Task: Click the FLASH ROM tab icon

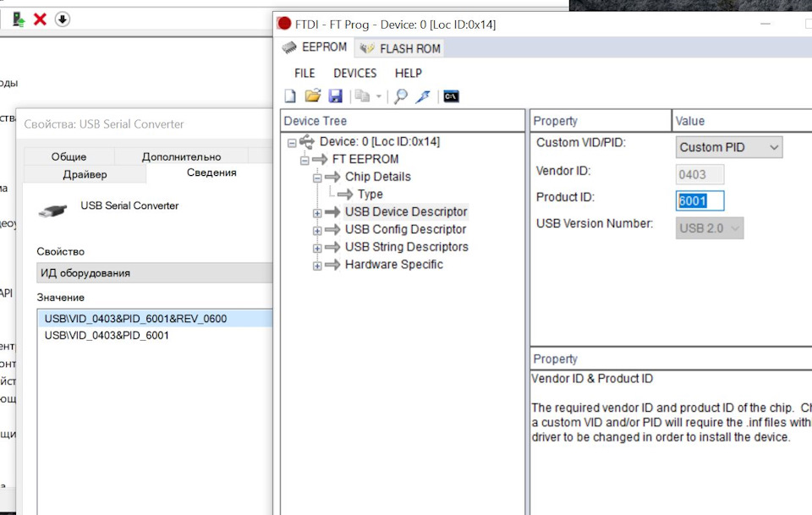Action: (x=367, y=48)
